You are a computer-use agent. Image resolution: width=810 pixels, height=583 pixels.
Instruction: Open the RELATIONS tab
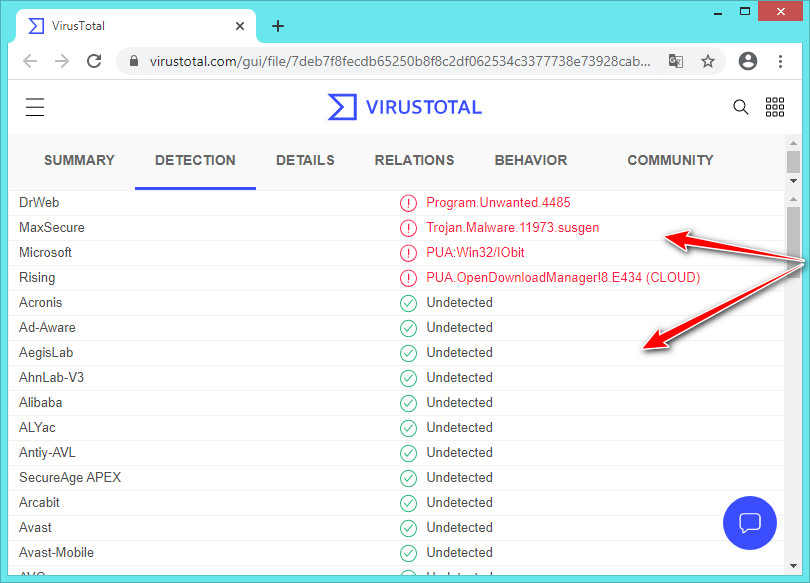(x=414, y=161)
